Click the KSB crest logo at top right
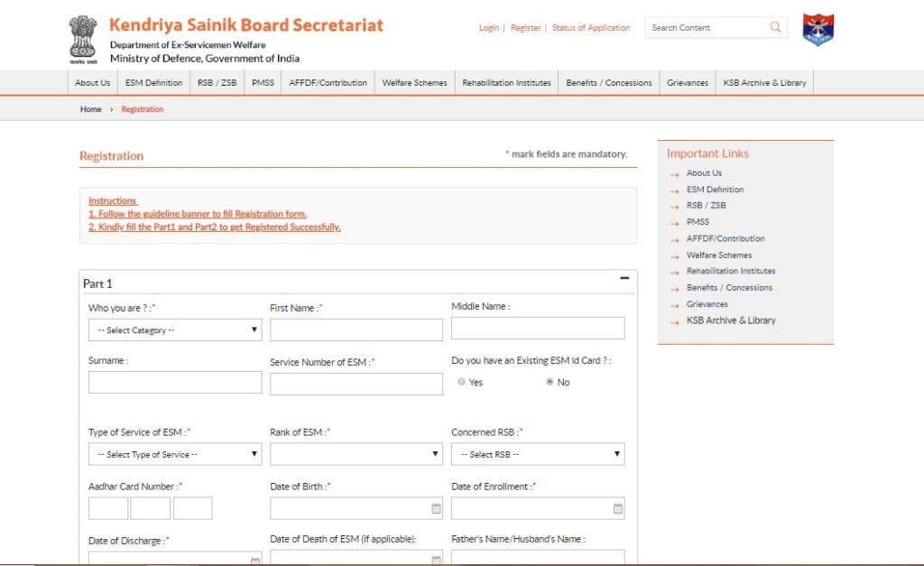Image resolution: width=924 pixels, height=566 pixels. pos(818,30)
